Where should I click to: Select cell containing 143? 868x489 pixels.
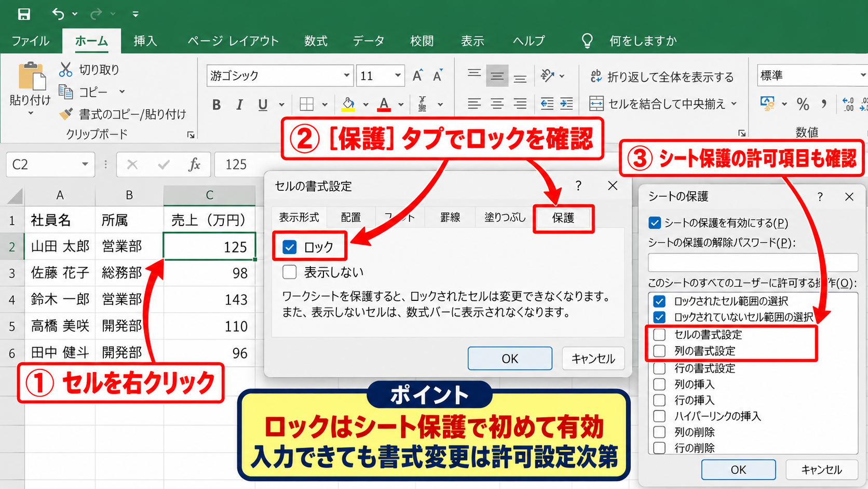point(209,299)
